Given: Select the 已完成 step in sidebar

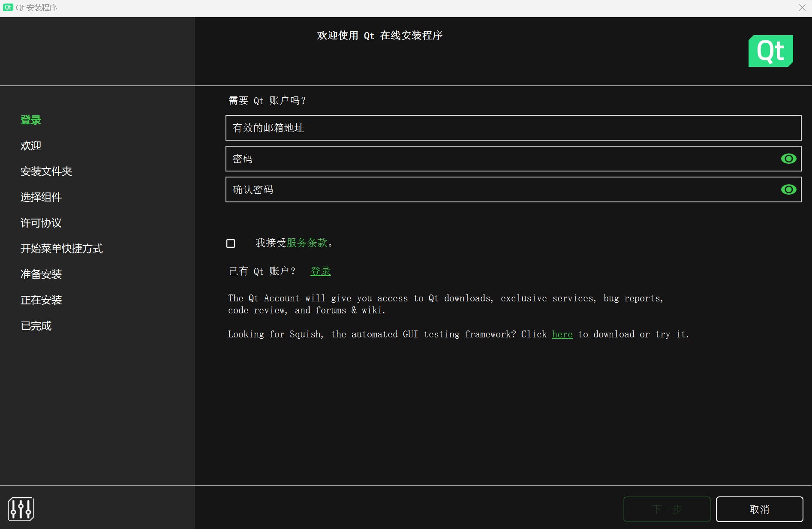Looking at the screenshot, I should pos(36,326).
